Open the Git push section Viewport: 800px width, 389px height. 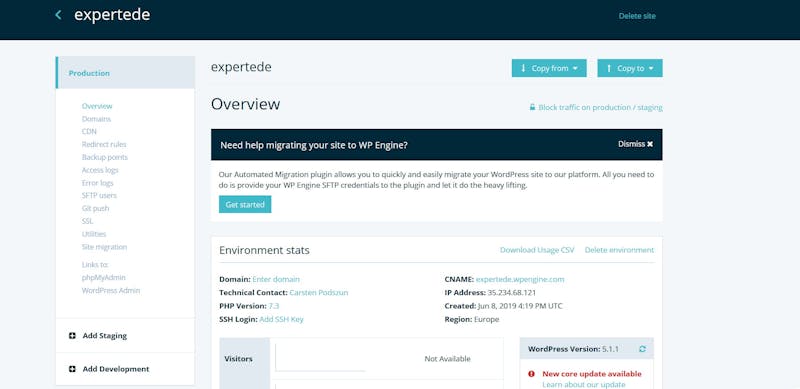(x=95, y=208)
